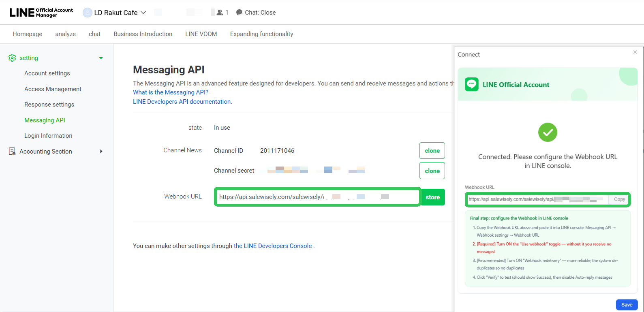Clone the Channel ID value
Screen dimensions: 644x312
point(432,151)
